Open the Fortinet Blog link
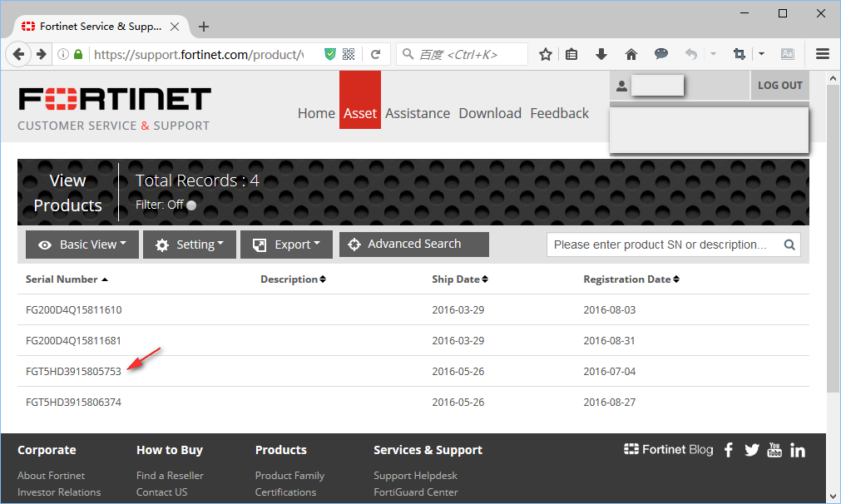Image resolution: width=841 pixels, height=504 pixels. point(668,449)
